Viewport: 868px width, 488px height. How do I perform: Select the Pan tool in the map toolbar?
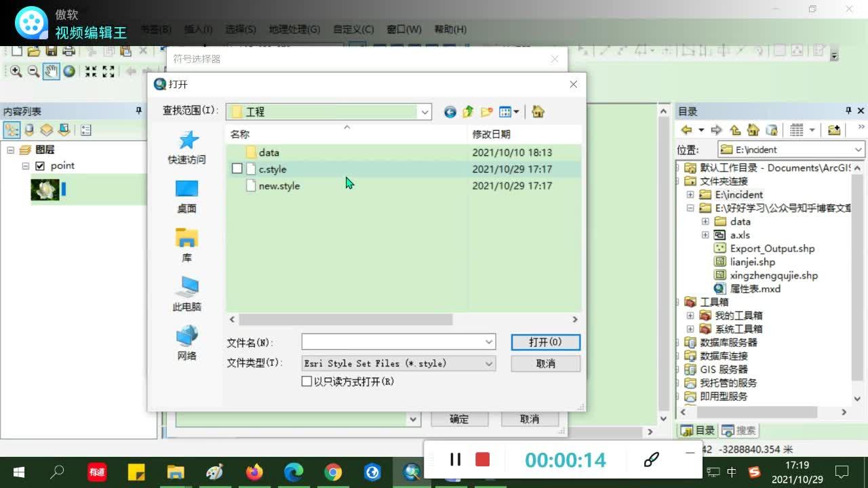51,72
